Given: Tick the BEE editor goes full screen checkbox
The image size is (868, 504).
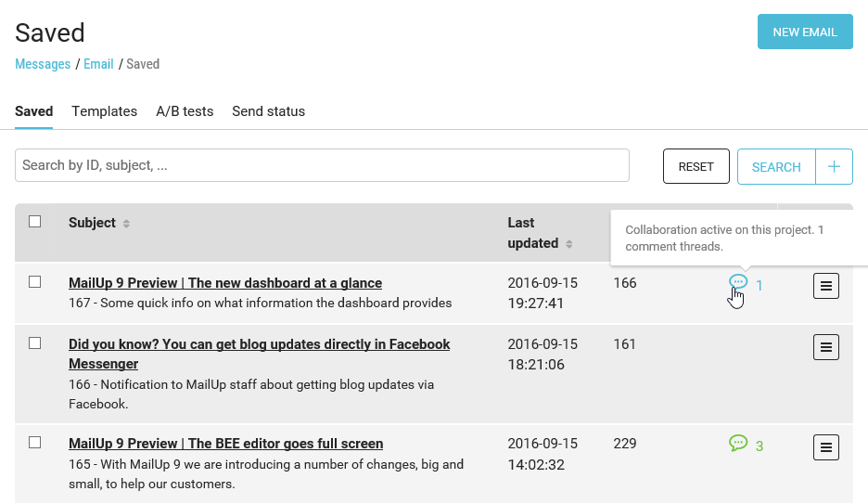Looking at the screenshot, I should 35,443.
